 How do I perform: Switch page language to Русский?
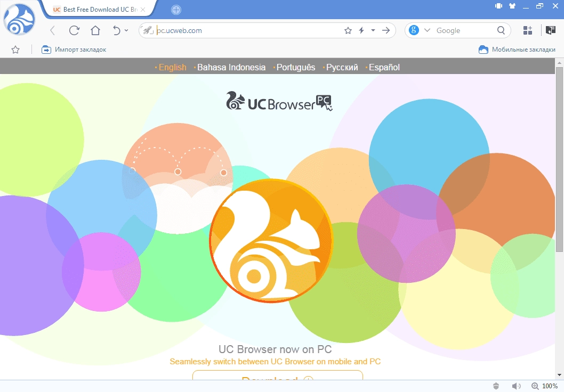(342, 67)
